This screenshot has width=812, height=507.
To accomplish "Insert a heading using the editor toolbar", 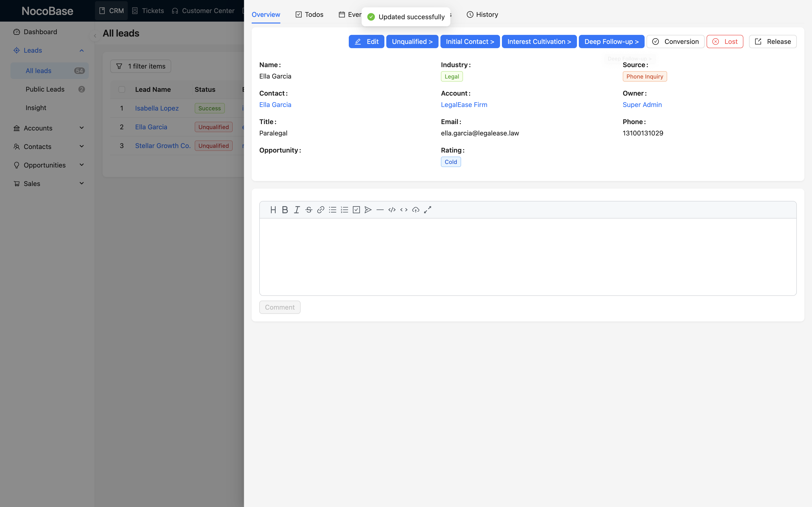I will (x=273, y=209).
